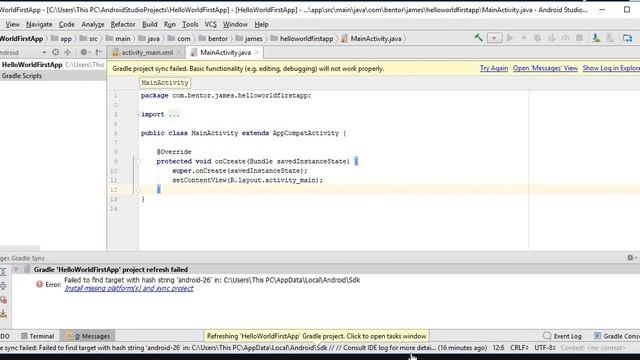The height and width of the screenshot is (360, 640).
Task: Click the Apply Changes lightning icon
Action: point(524,38)
